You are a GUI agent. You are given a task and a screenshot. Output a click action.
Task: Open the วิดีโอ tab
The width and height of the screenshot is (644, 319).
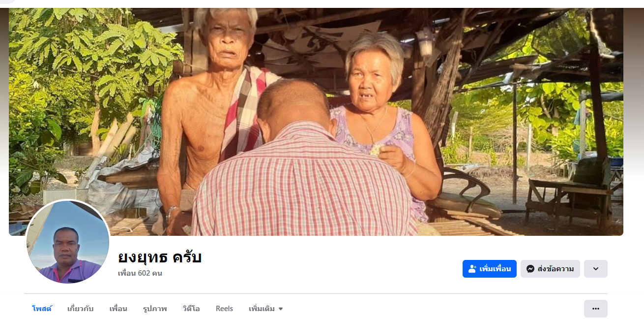click(191, 309)
